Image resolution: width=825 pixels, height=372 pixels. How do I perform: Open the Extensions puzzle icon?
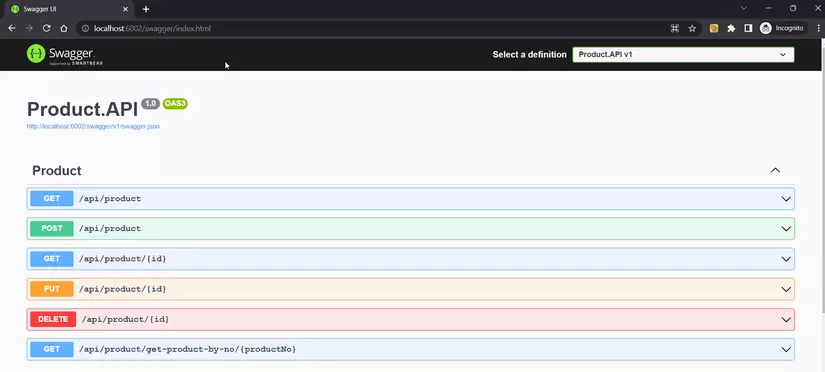click(731, 28)
